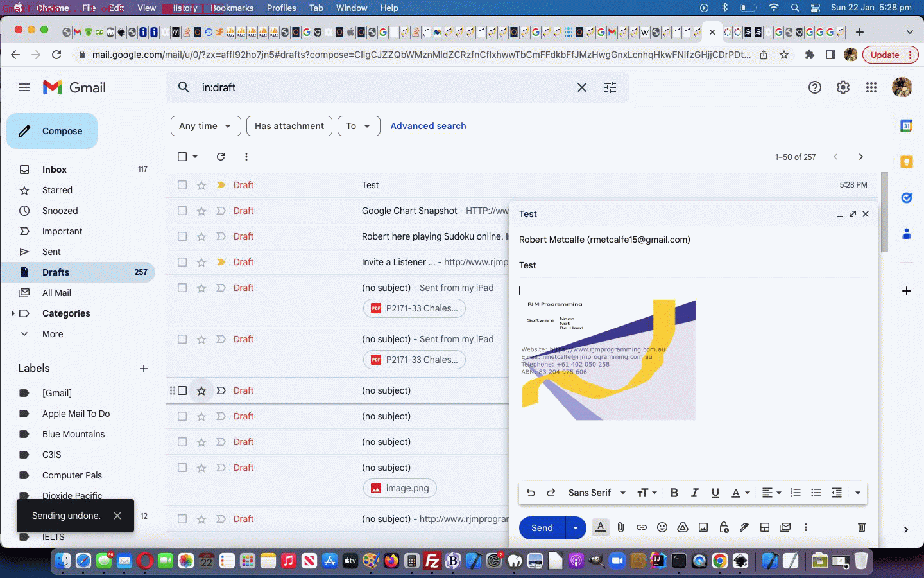The height and width of the screenshot is (578, 924).
Task: Insert numbered list in compose
Action: (x=796, y=493)
